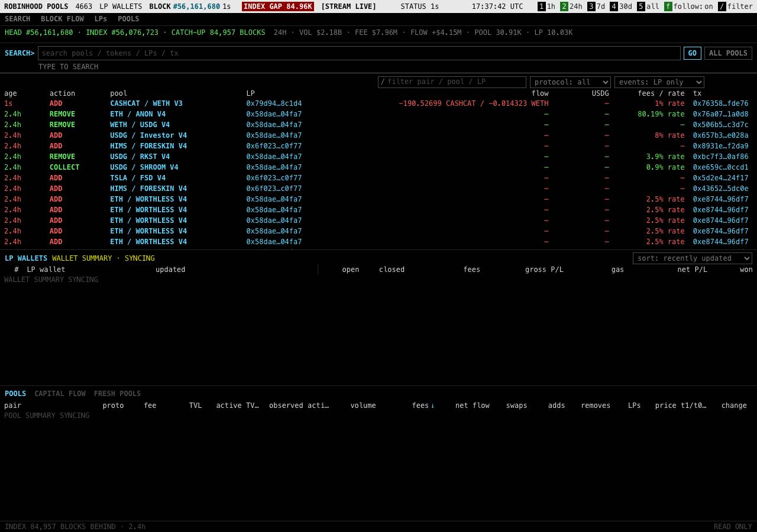Sort pools table by volume column
This screenshot has width=757, height=532.
pyautogui.click(x=363, y=406)
